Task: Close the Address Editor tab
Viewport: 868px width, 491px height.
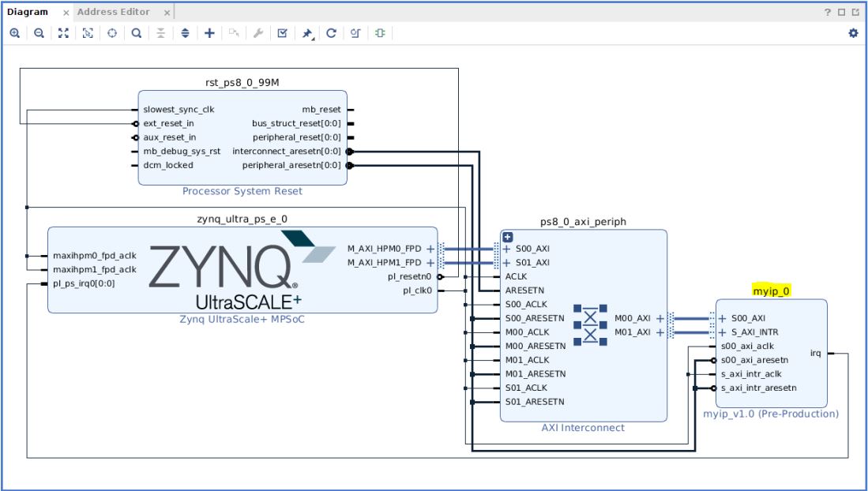Action: tap(167, 13)
